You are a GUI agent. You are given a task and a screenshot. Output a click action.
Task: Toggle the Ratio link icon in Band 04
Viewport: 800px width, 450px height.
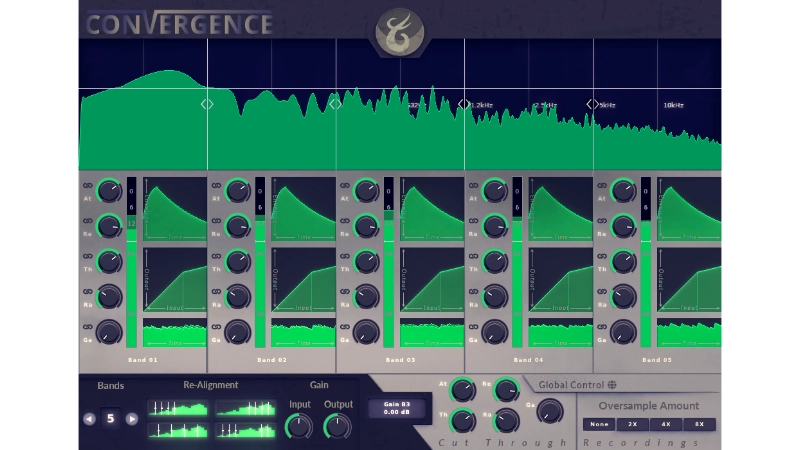pyautogui.click(x=473, y=291)
